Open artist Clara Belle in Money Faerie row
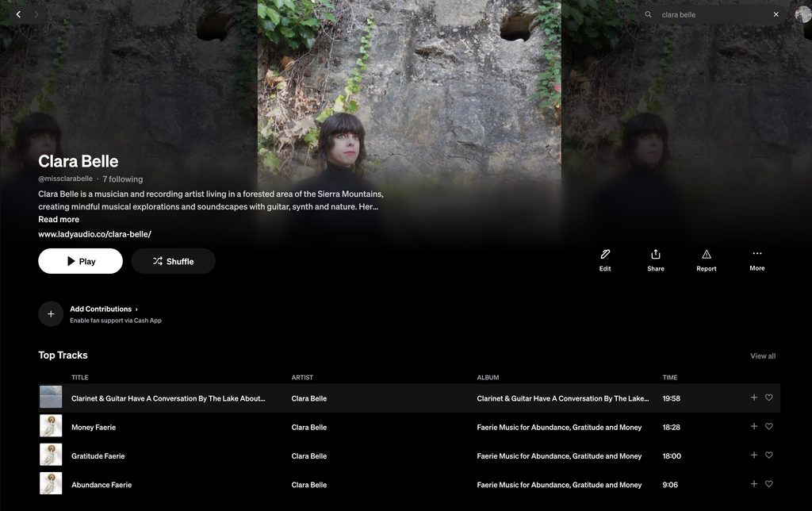The image size is (812, 511). click(309, 428)
